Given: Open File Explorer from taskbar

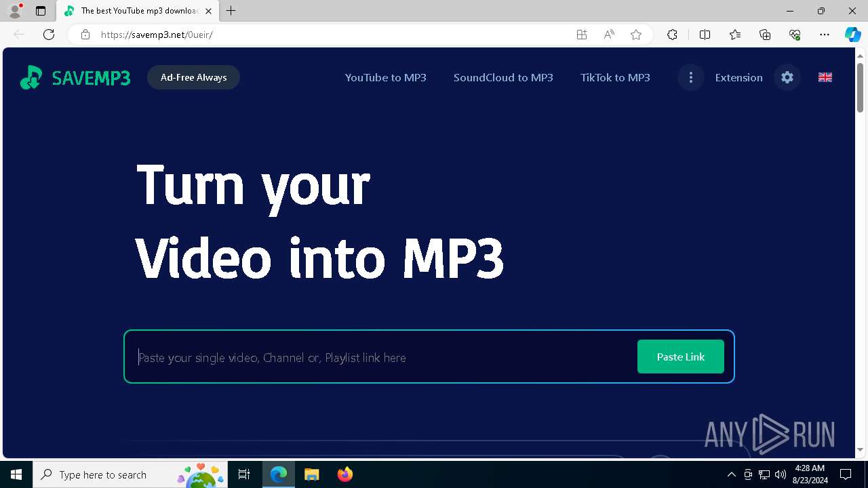Looking at the screenshot, I should 312,474.
